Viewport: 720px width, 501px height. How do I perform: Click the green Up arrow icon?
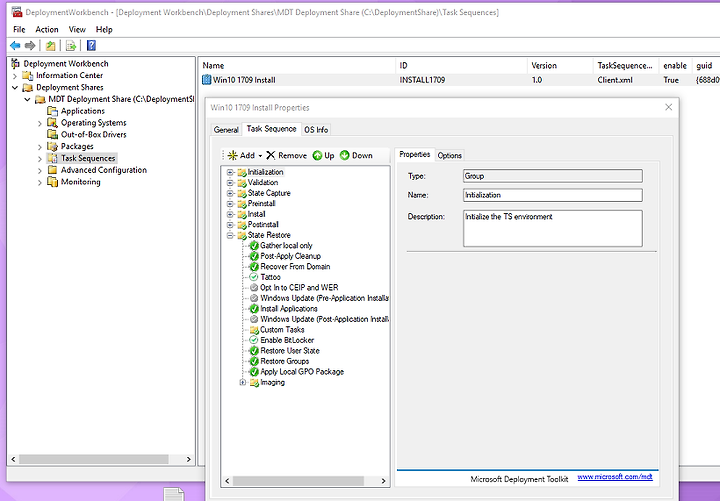[317, 156]
